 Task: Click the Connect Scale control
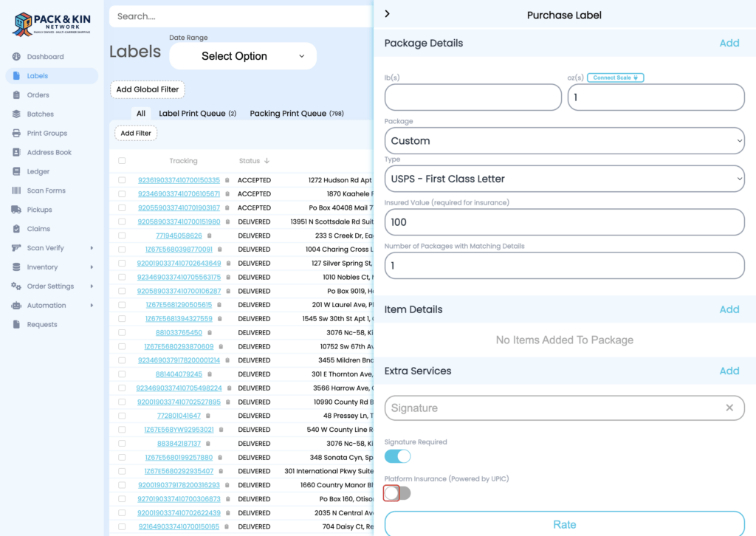[616, 77]
